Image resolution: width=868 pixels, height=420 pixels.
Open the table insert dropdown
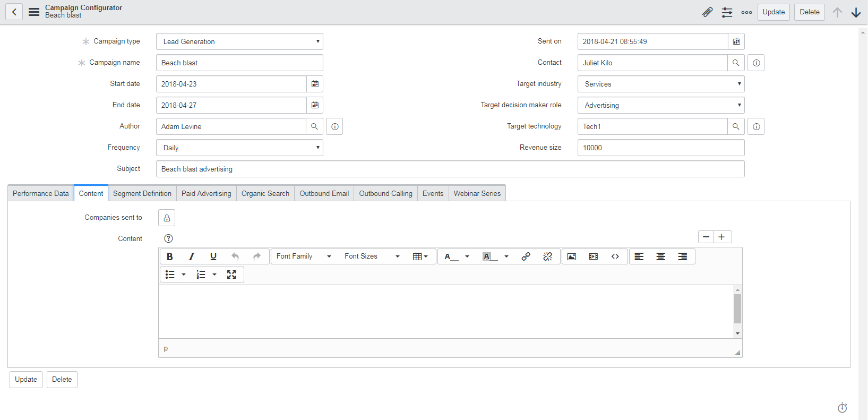coord(420,256)
